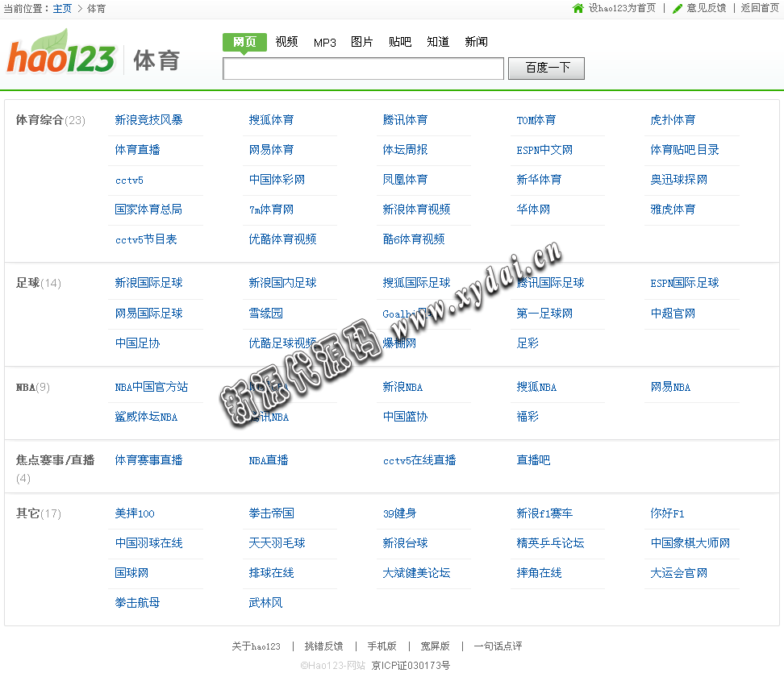Click 7m体育网 link
The width and height of the screenshot is (784, 673).
pyautogui.click(x=272, y=210)
